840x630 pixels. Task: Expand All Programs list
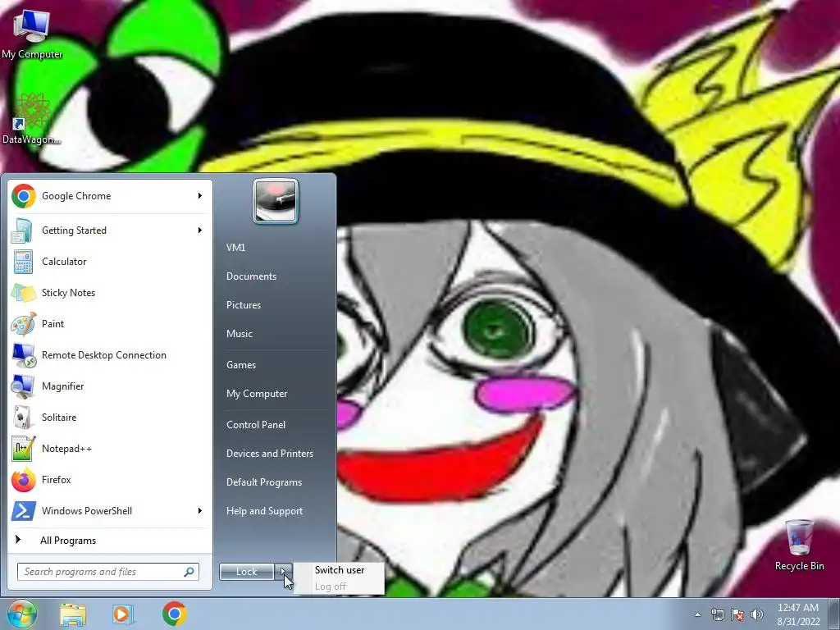[x=110, y=540]
